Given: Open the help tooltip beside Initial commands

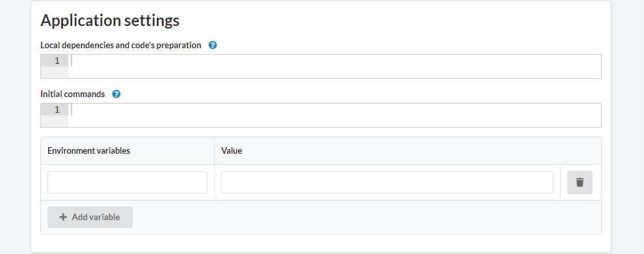Looking at the screenshot, I should point(116,94).
